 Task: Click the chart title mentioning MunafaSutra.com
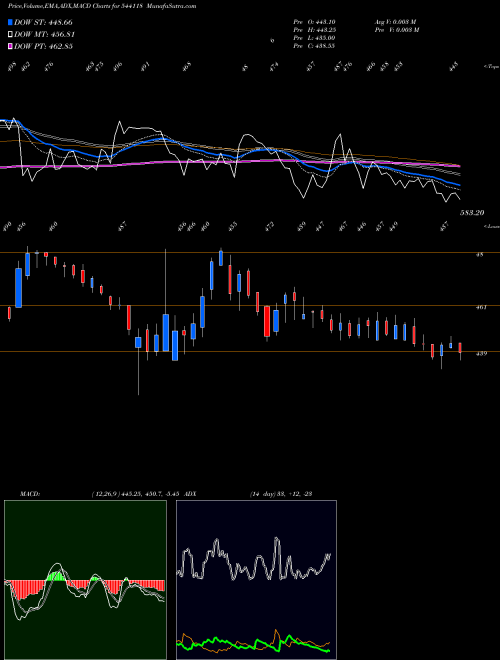[x=102, y=6]
